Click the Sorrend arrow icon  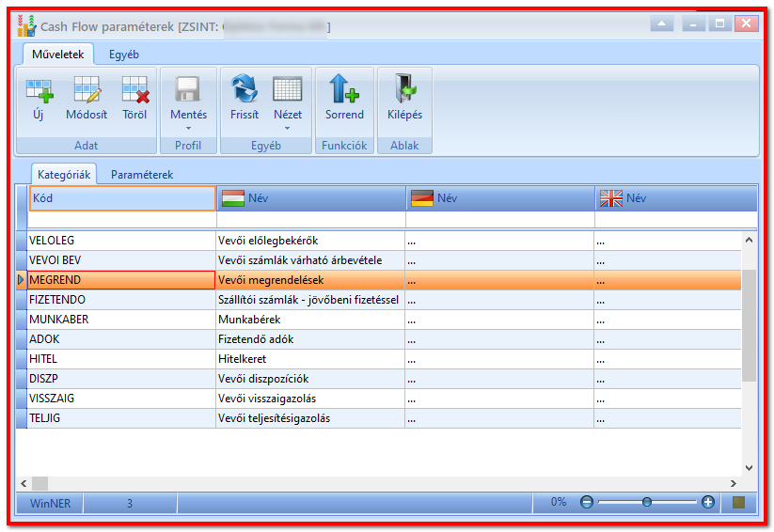[343, 89]
